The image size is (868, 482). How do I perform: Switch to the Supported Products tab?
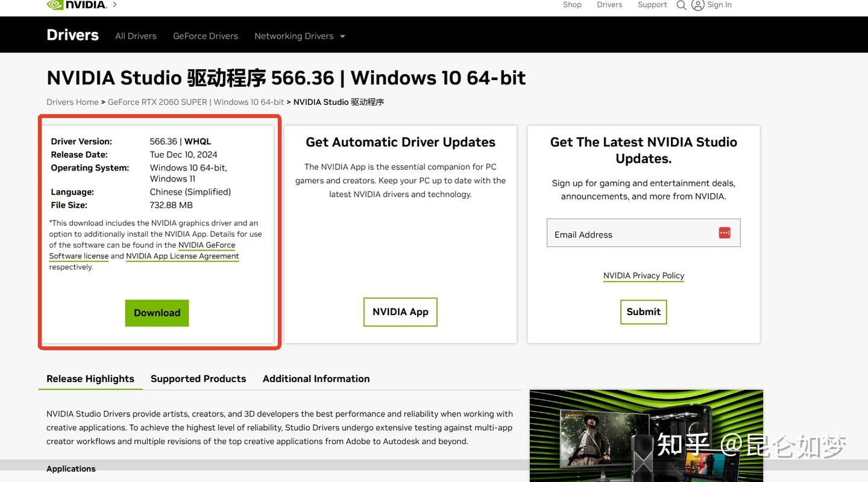pos(198,378)
